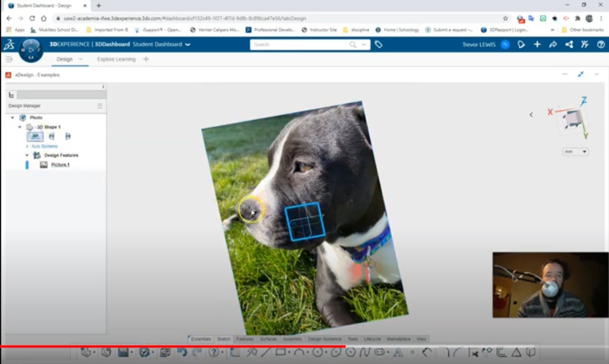Open the Student Dashboard dropdown arrow
Viewport: 609px width, 364px height.
point(188,44)
